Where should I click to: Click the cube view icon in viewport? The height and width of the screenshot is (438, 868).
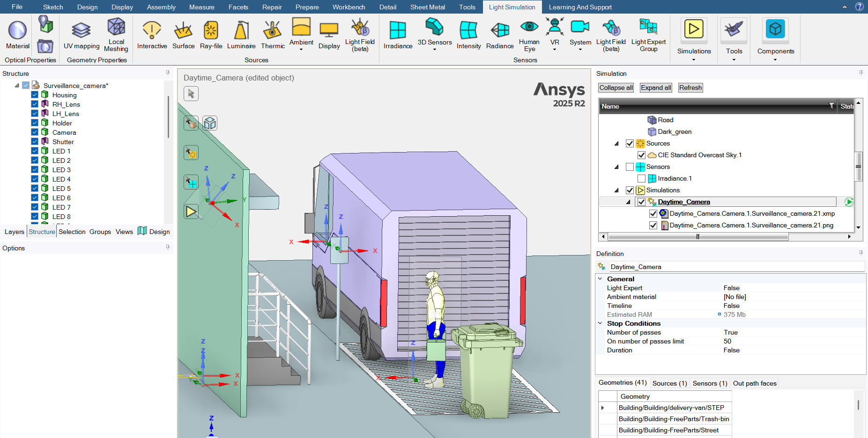(210, 123)
